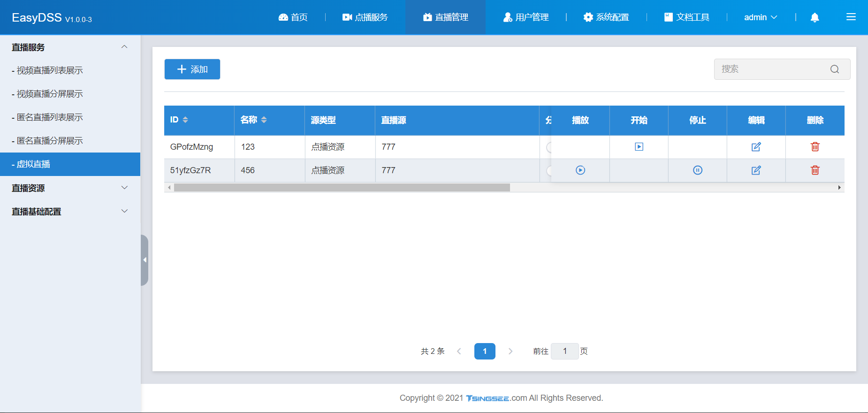Viewport: 868px width, 413px height.
Task: Select 虚拟直播 in sidebar
Action: 70,164
